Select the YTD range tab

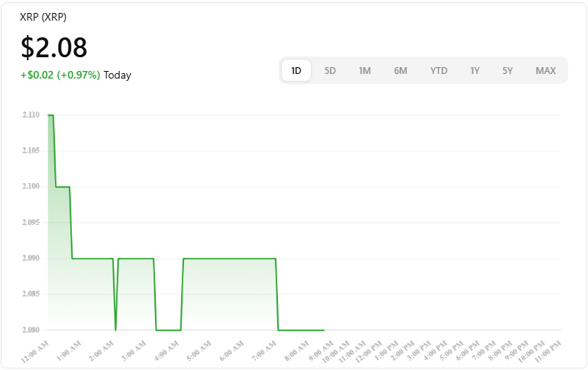click(439, 70)
